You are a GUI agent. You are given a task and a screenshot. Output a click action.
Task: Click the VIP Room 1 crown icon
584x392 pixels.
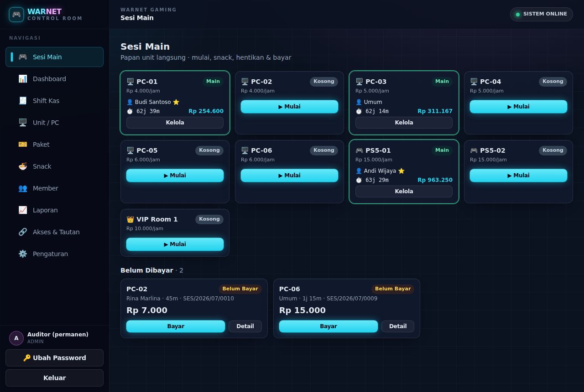click(130, 219)
